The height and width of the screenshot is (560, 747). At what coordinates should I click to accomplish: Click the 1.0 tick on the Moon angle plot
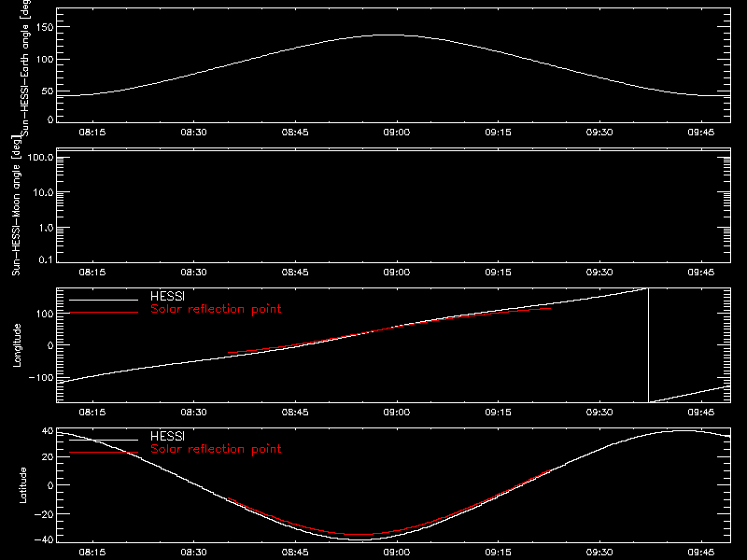[x=46, y=228]
